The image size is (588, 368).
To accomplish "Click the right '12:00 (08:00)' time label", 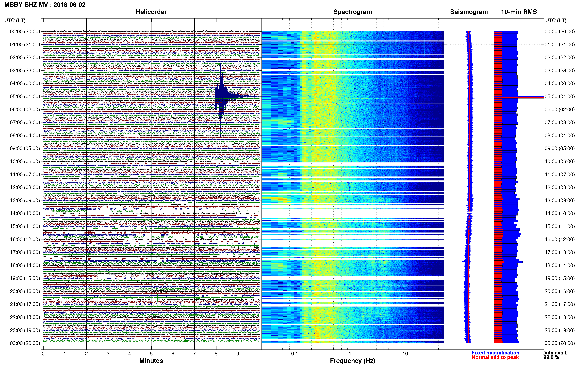I will pyautogui.click(x=560, y=187).
